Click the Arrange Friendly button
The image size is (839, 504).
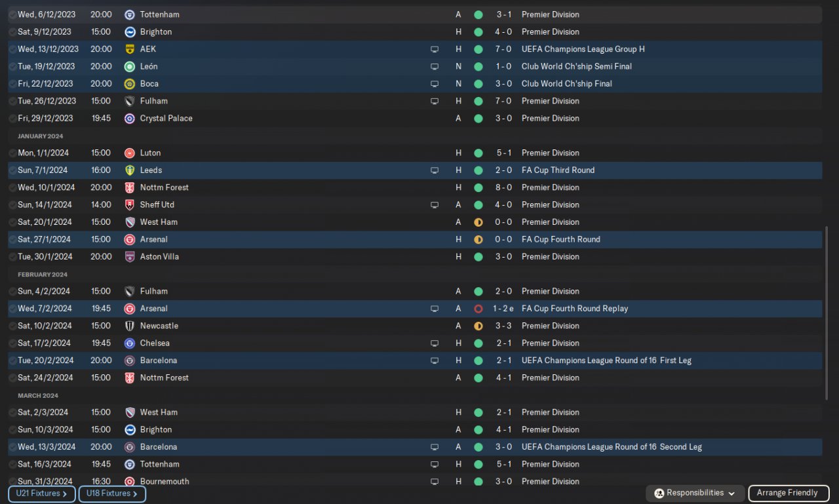click(x=787, y=494)
